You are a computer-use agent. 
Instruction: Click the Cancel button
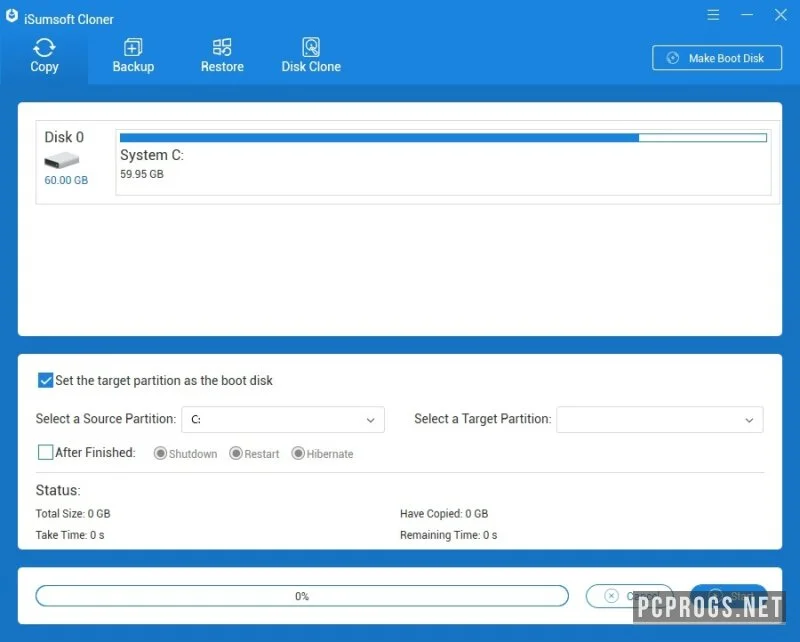(x=629, y=596)
